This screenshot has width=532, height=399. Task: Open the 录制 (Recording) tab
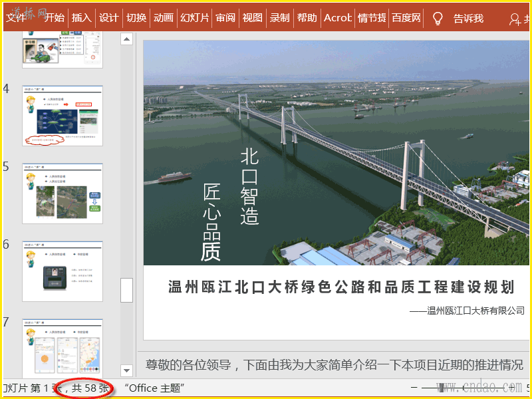click(x=279, y=17)
